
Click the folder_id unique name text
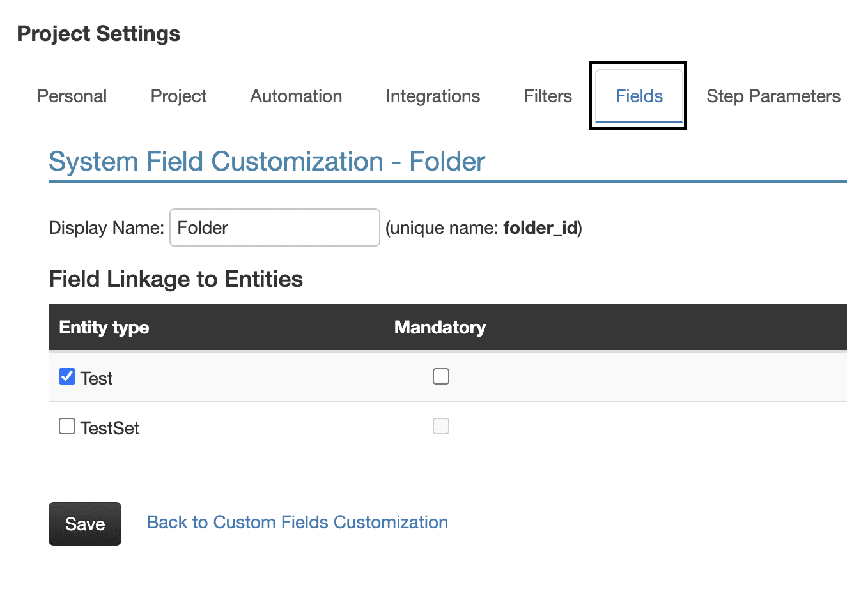click(x=540, y=228)
